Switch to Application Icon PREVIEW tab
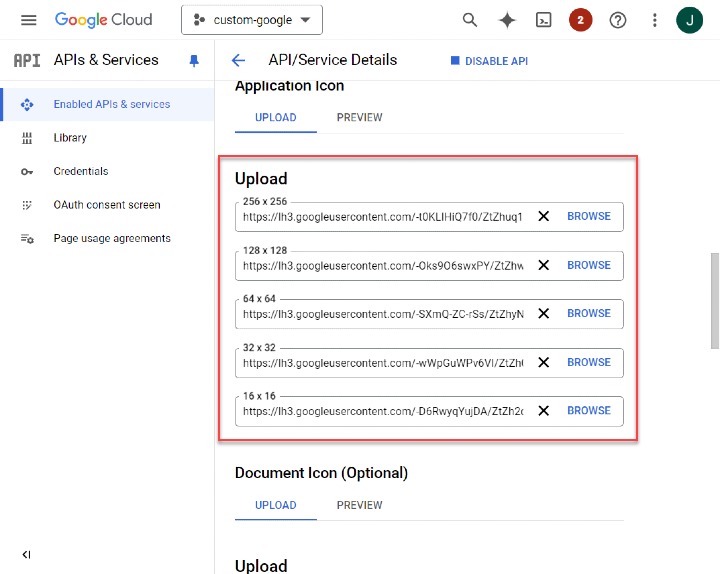 point(359,118)
